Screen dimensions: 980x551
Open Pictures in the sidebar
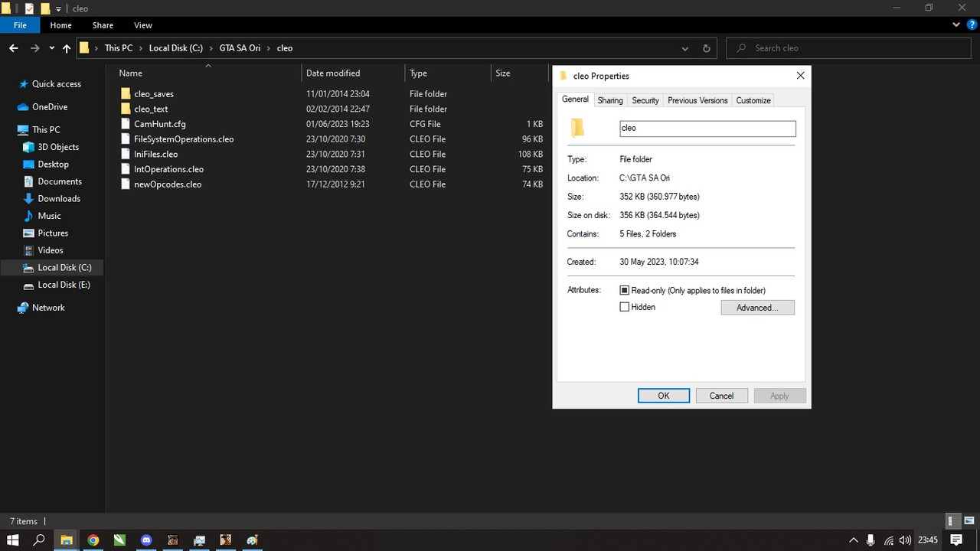coord(53,233)
